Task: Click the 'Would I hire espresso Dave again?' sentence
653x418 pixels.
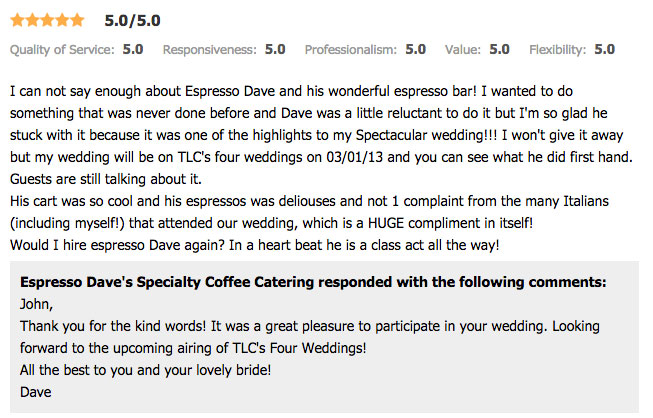Action: click(137, 245)
